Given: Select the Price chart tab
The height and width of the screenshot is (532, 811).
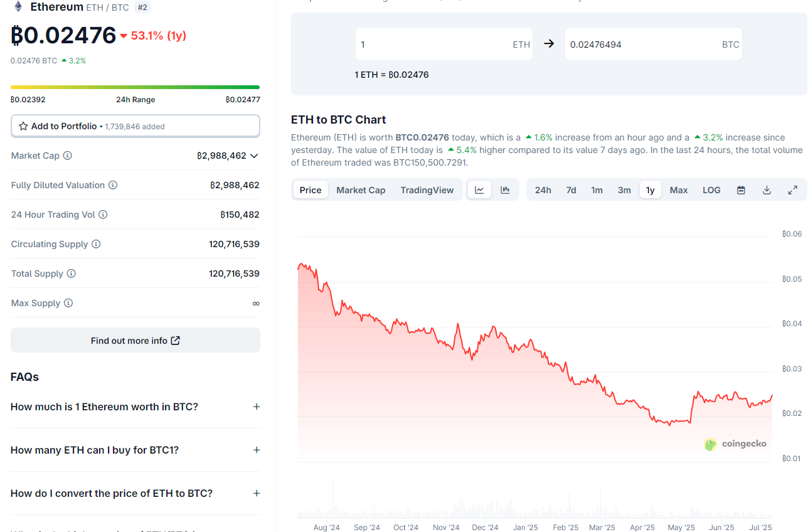Looking at the screenshot, I should [310, 190].
